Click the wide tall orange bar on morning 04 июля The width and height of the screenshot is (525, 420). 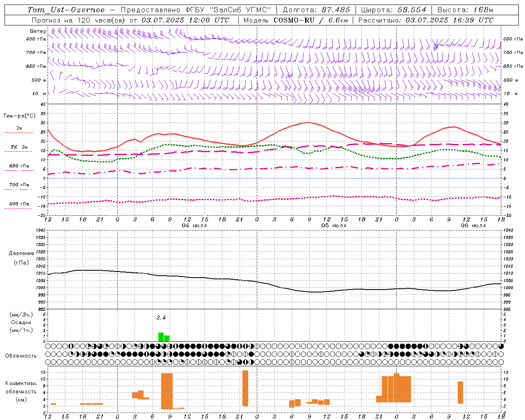[x=167, y=391]
